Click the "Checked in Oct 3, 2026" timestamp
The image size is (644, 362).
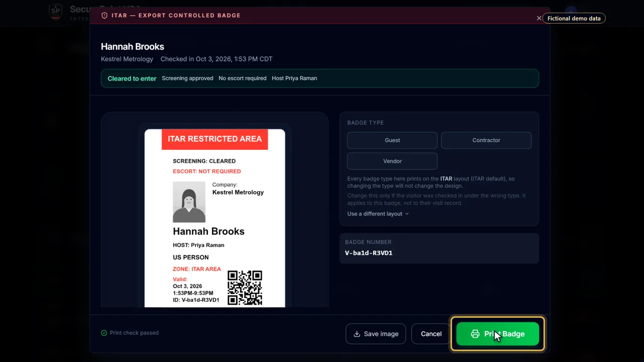(216, 59)
